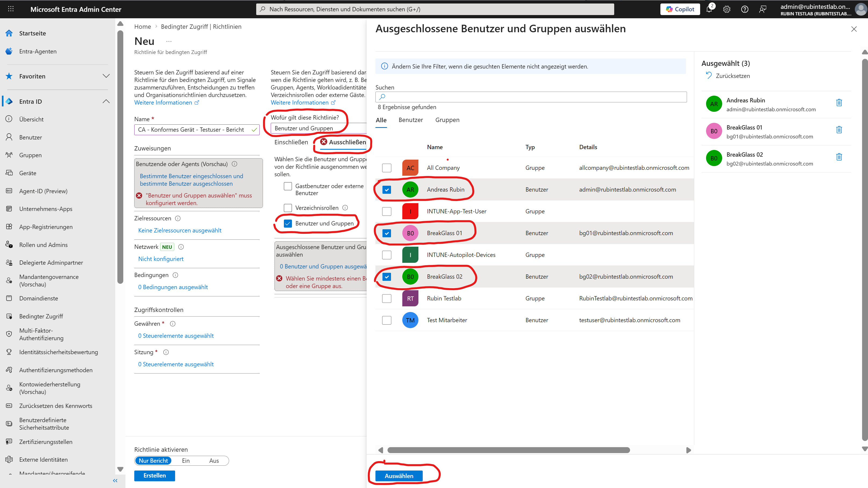Open portal settings gear icon
This screenshot has height=488, width=868.
coord(726,9)
